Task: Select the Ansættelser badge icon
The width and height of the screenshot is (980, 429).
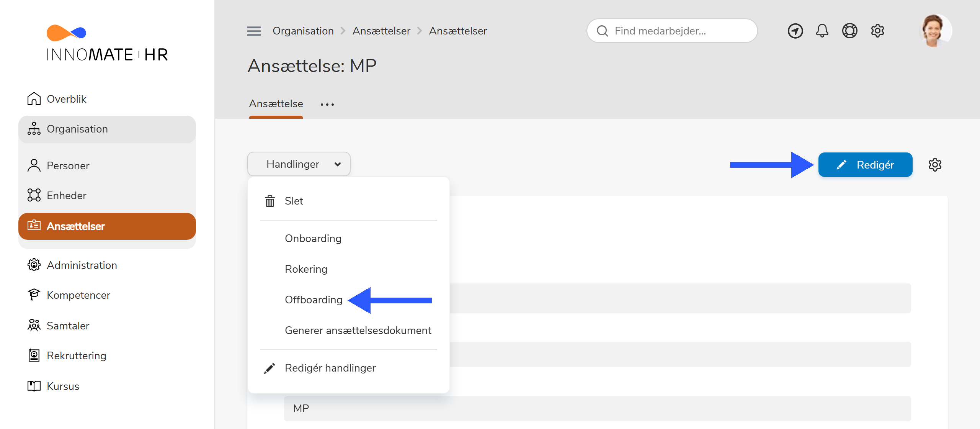Action: pyautogui.click(x=34, y=226)
